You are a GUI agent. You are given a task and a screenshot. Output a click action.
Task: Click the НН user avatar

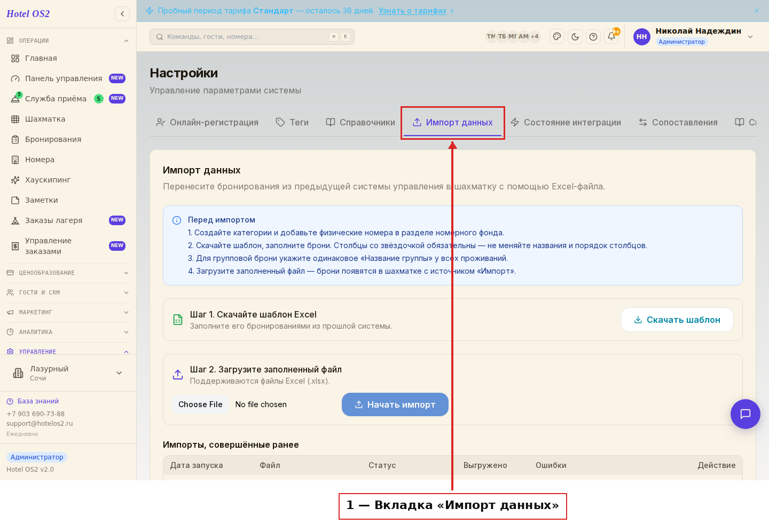[x=642, y=37]
